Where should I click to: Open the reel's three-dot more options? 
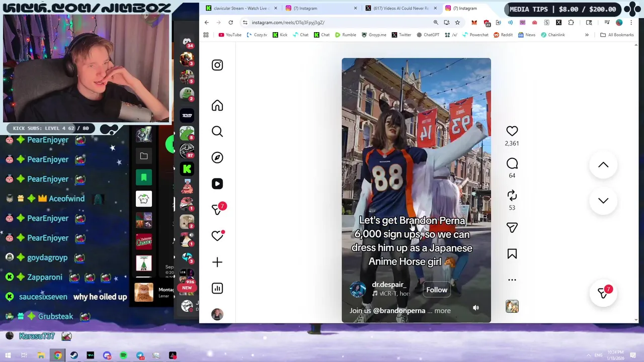point(512,280)
